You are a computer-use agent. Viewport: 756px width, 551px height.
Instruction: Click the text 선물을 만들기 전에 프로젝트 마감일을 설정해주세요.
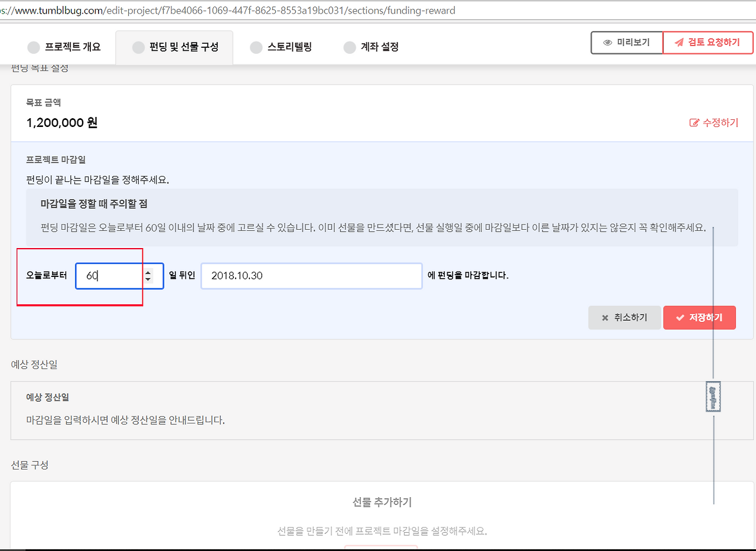point(382,530)
